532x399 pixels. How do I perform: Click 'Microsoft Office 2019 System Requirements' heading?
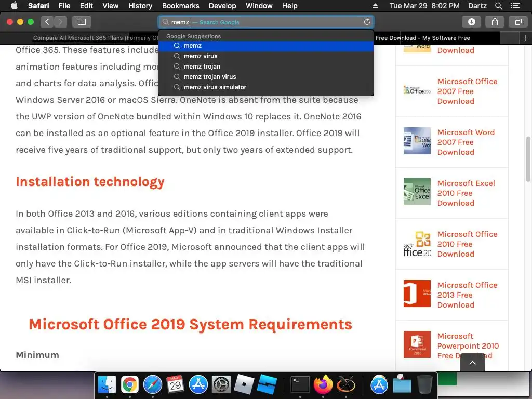pos(190,324)
